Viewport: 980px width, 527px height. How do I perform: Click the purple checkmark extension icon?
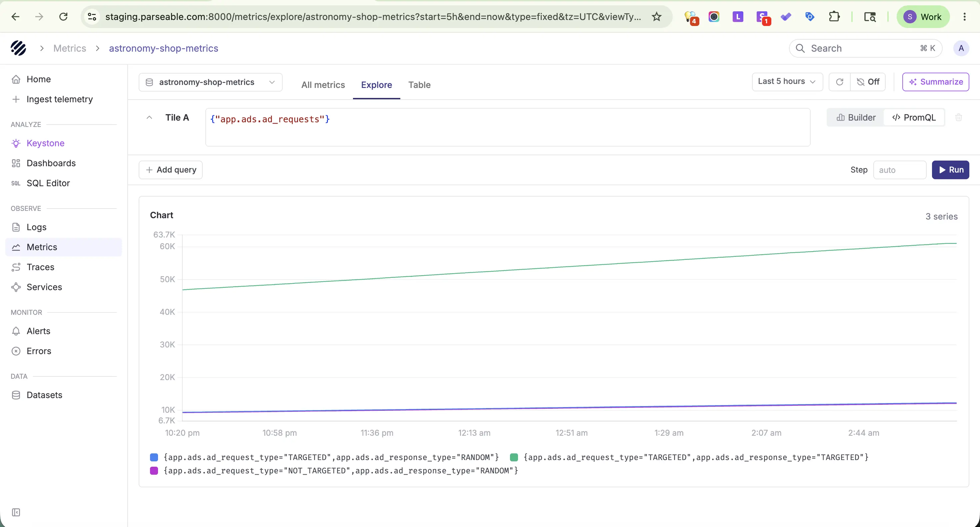pos(786,17)
